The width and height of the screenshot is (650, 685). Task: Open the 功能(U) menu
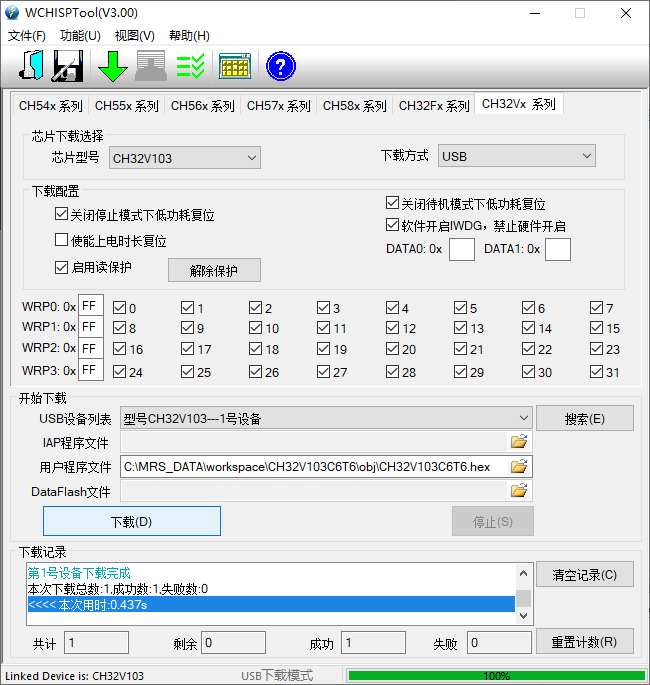[x=80, y=35]
